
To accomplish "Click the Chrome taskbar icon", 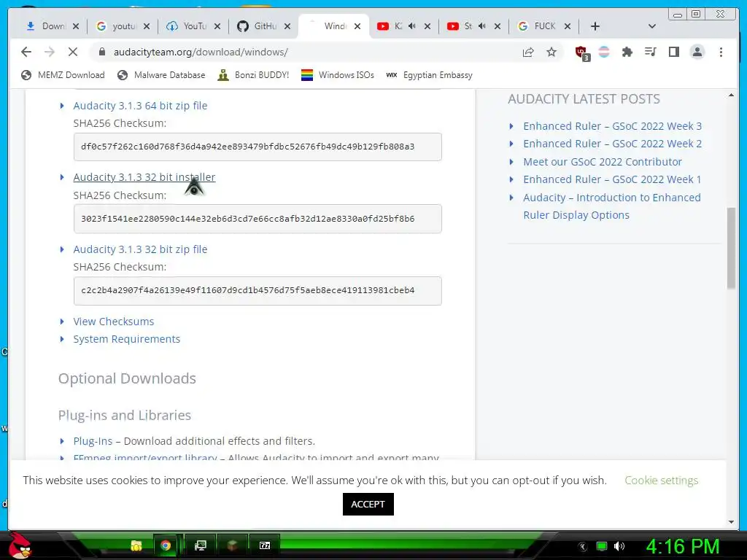I will click(166, 545).
